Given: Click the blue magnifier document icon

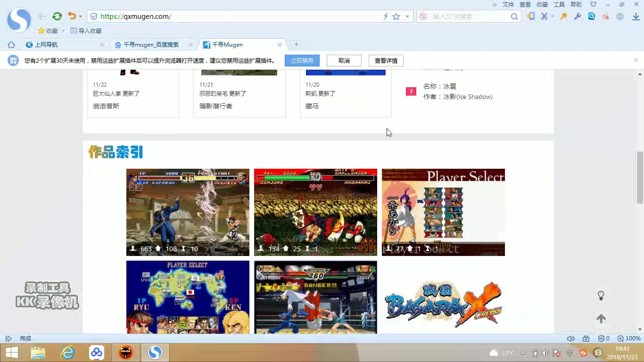Looking at the screenshot, I should tap(592, 16).
